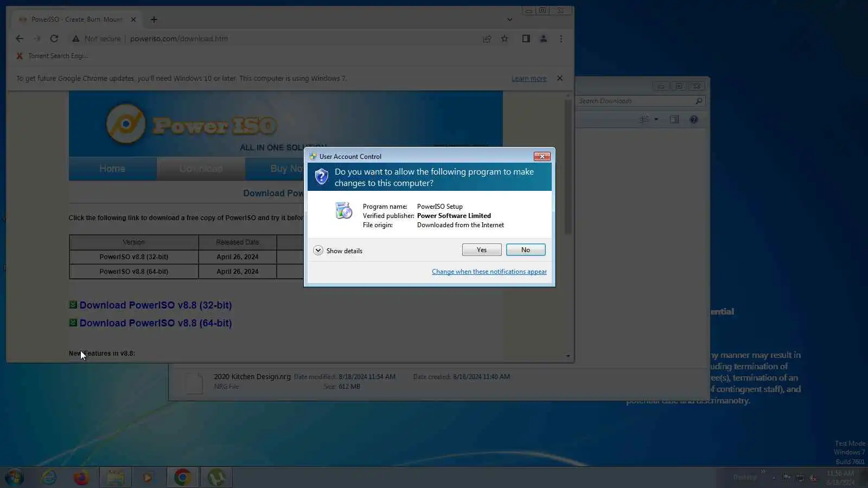Select 'PowerISO v8.8 (32-bit)' table cell
The height and width of the screenshot is (488, 868).
pyautogui.click(x=134, y=257)
